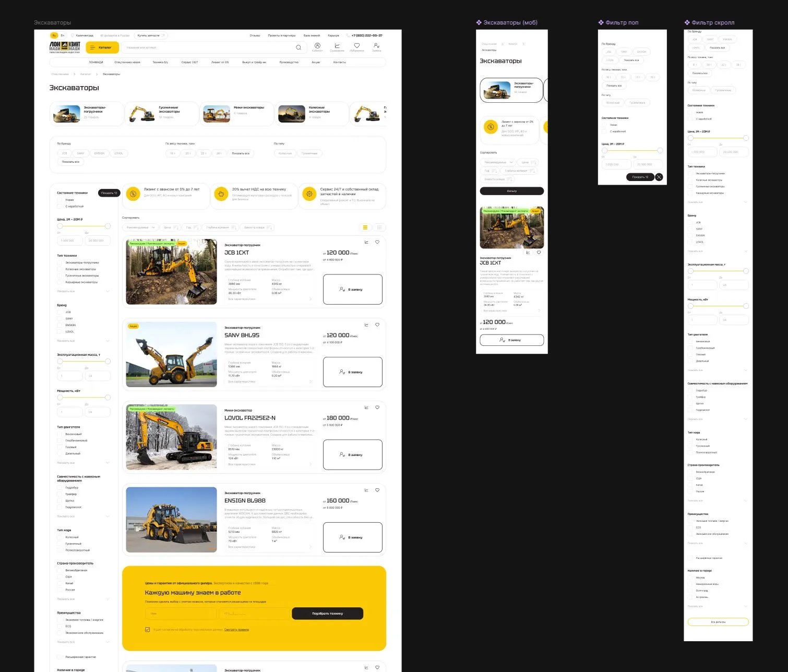Add JCB 1CXT to favorites in desktop frame

pyautogui.click(x=377, y=242)
